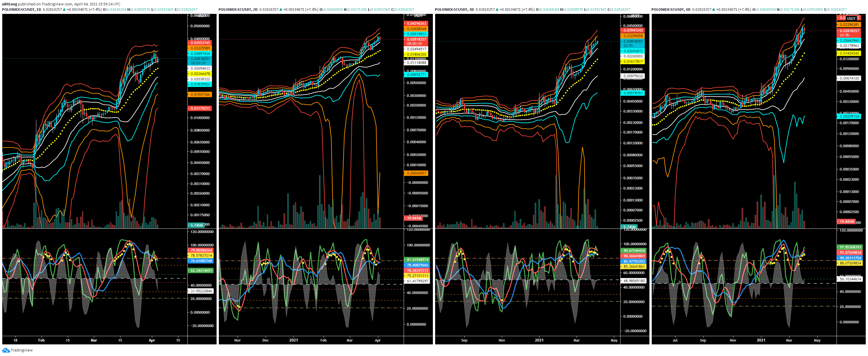The height and width of the screenshot is (356, 868).
Task: Click red 0.01179211 price label on 1D chart
Action: point(200,109)
